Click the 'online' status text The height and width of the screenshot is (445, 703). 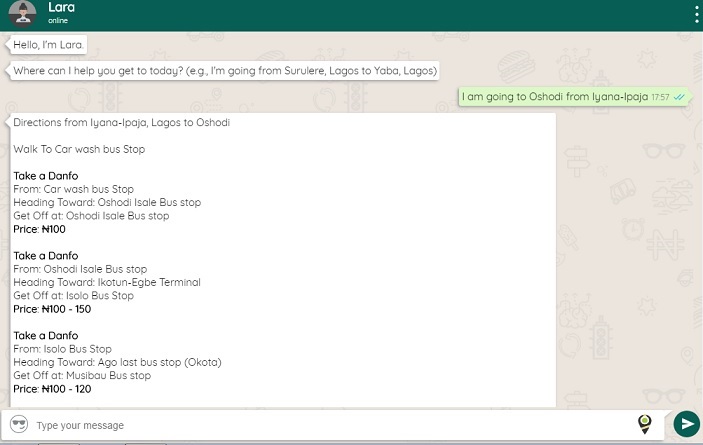[58, 21]
